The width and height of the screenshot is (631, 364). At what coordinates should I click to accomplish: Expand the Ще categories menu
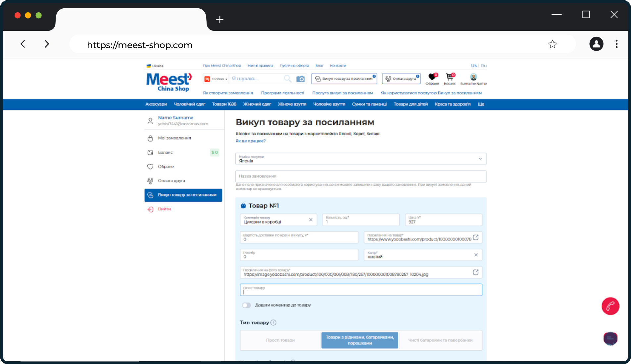(481, 104)
